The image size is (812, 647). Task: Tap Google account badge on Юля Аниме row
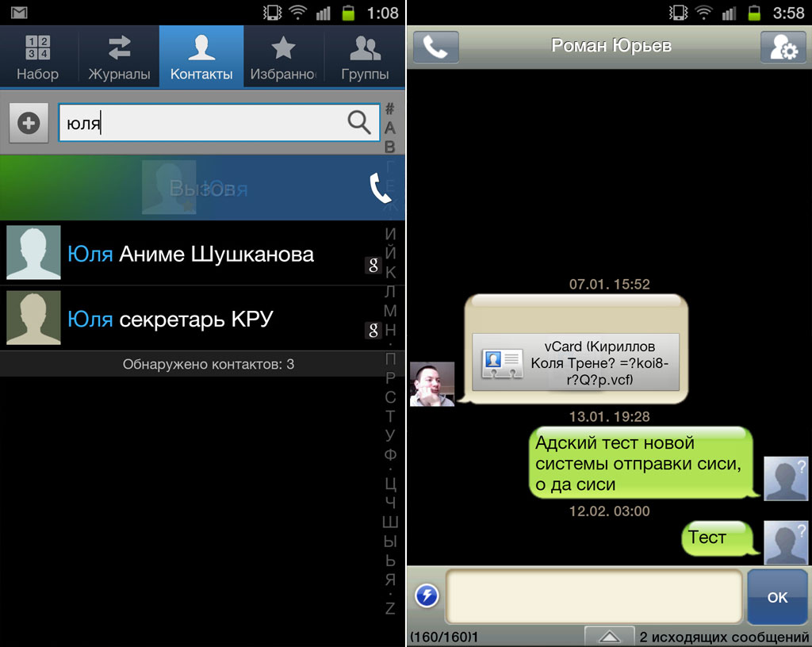point(373,266)
